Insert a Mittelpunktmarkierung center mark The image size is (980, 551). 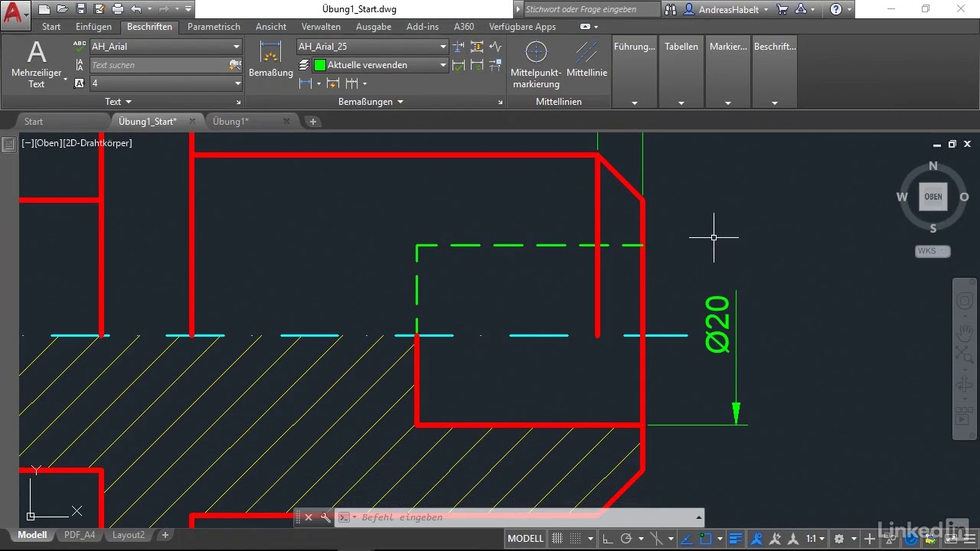point(536,64)
